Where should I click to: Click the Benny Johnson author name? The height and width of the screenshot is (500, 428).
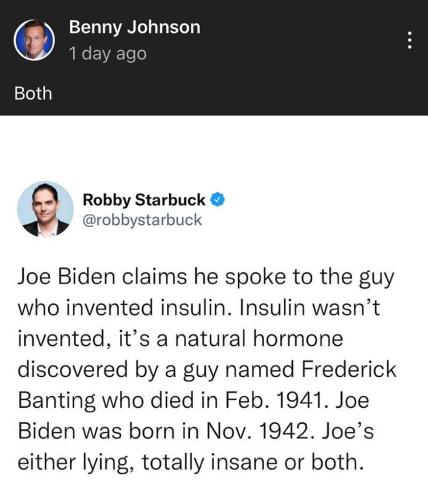tap(135, 28)
